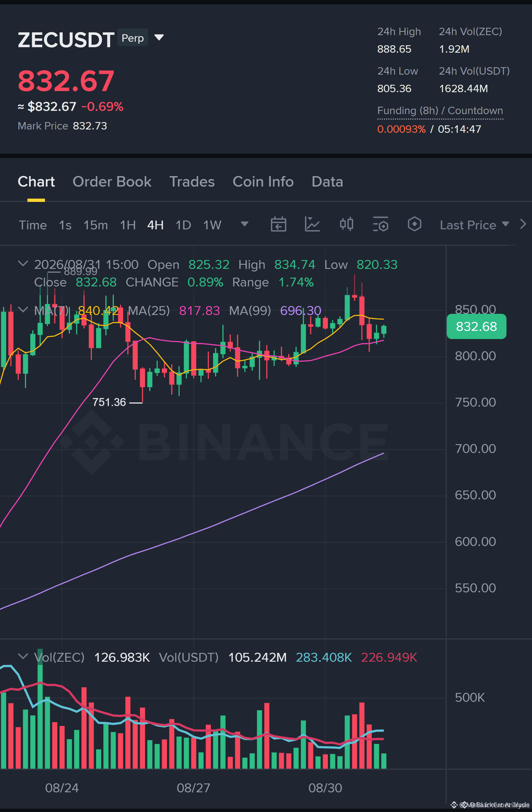Open the chart display settings icon

tap(381, 224)
